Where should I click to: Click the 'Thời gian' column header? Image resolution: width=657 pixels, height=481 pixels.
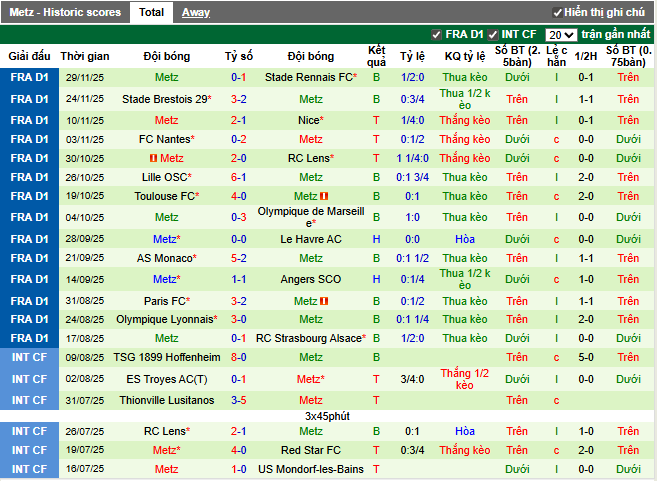coord(85,56)
